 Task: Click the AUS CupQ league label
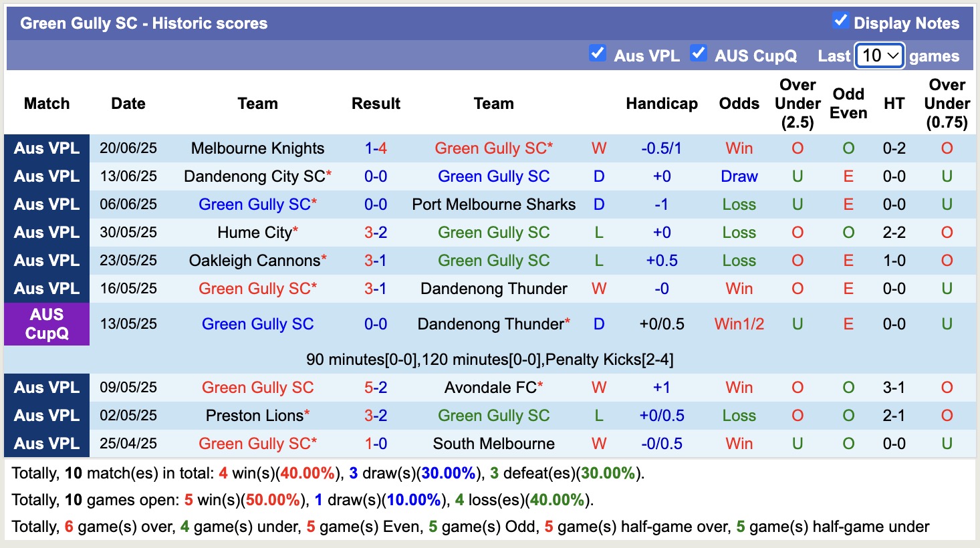point(47,324)
